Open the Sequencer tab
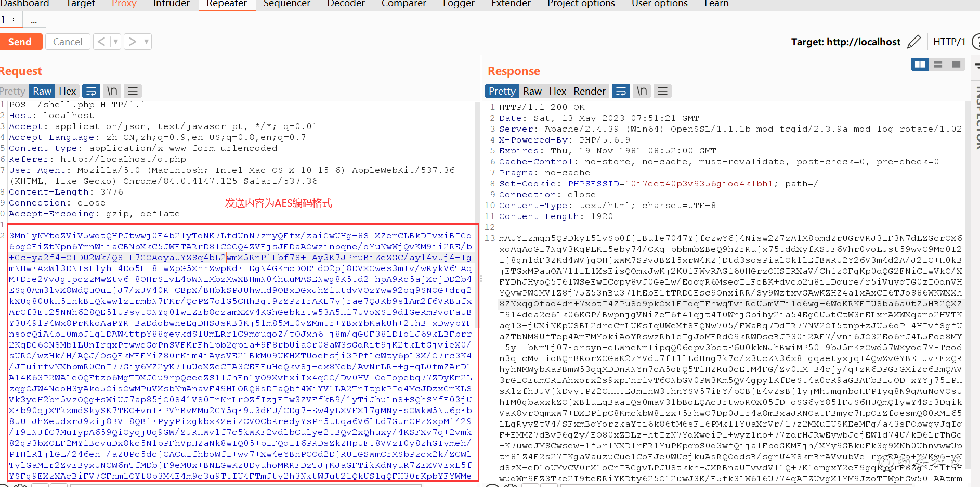This screenshot has width=980, height=487. (x=286, y=4)
